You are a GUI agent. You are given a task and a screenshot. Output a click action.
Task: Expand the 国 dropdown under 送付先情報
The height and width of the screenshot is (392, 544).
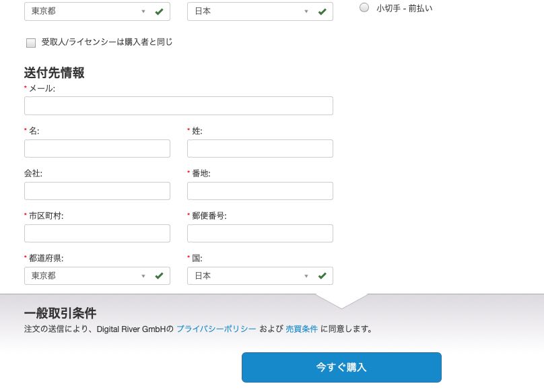click(x=250, y=275)
